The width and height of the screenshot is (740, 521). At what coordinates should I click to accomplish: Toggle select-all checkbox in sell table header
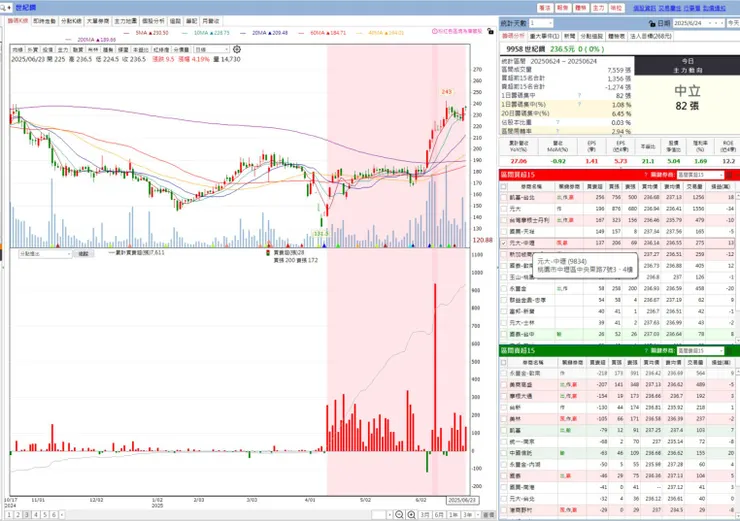coord(504,362)
